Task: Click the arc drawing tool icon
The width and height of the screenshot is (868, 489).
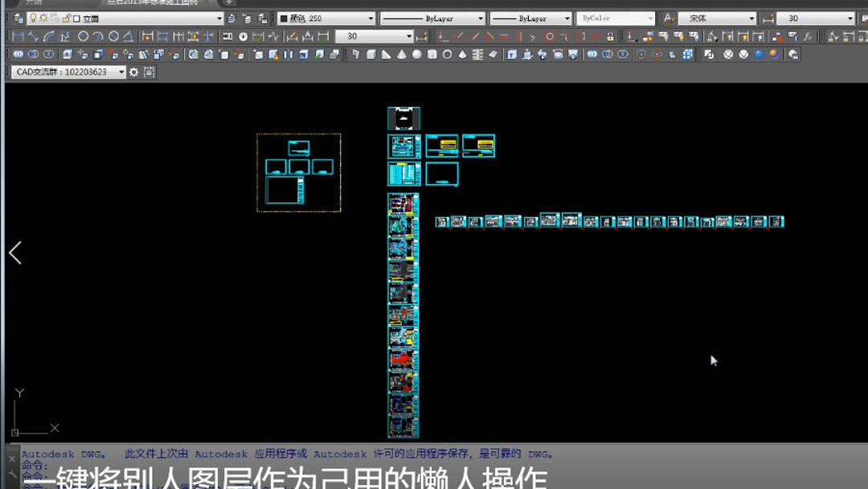Action: coord(50,35)
